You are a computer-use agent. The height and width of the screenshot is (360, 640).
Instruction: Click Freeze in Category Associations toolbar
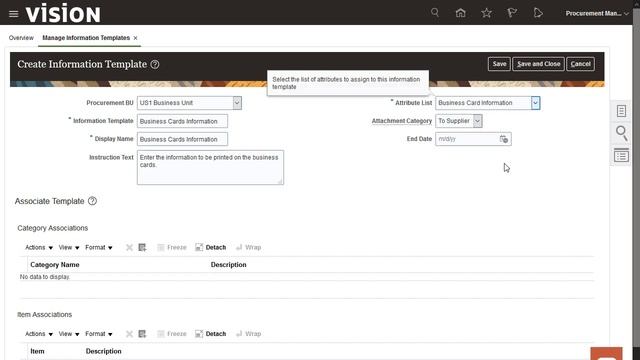172,247
